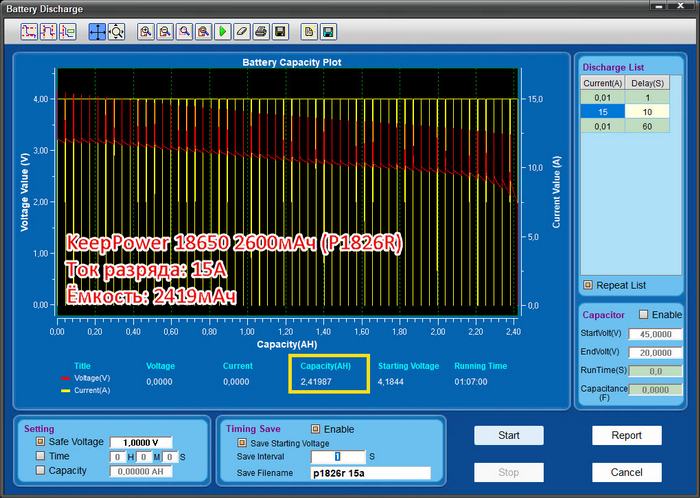This screenshot has height=498, width=700.
Task: Click the copy document toolbar icon
Action: pyautogui.click(x=309, y=32)
